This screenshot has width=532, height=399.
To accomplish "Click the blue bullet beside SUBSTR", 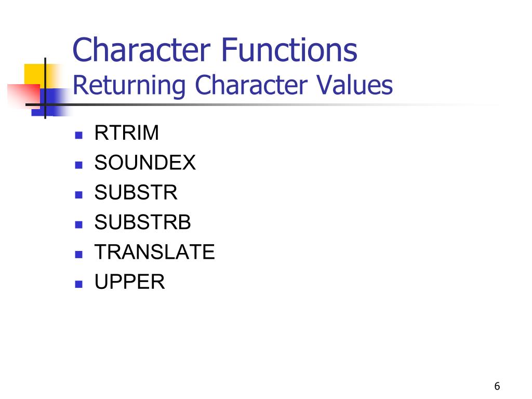I will point(79,195).
